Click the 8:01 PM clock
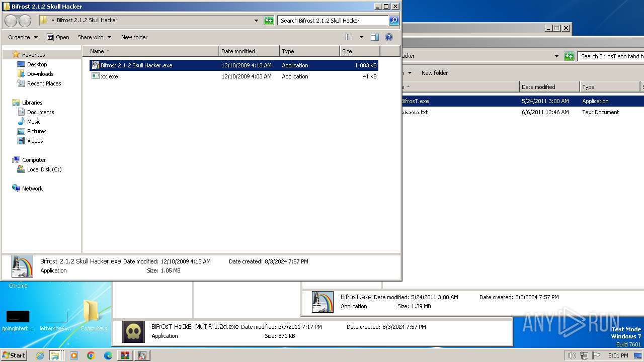This screenshot has width=644, height=362. point(618,355)
